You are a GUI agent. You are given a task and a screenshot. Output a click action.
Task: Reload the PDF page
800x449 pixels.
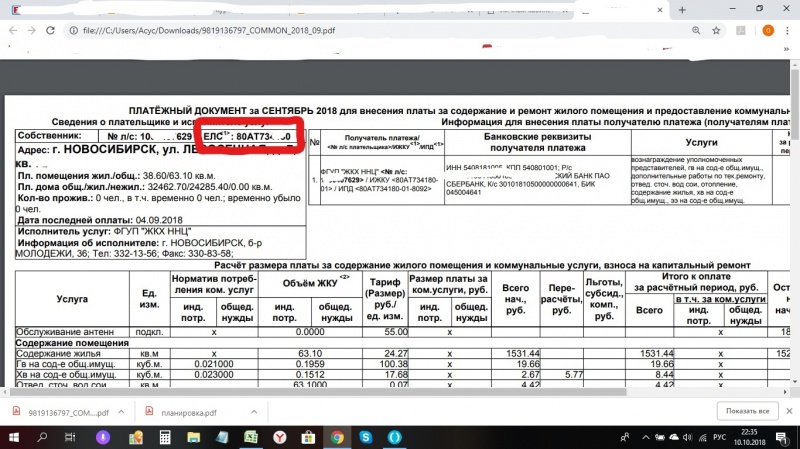(50, 31)
